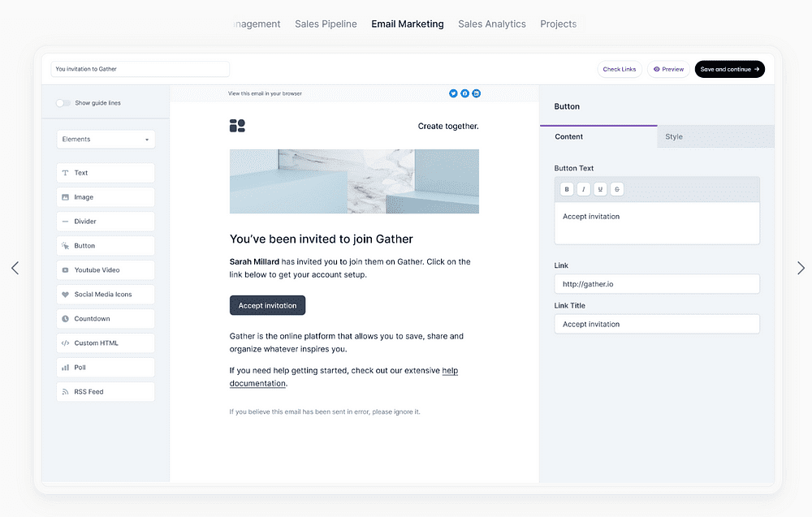Open the Sales Pipeline tab

(x=326, y=24)
